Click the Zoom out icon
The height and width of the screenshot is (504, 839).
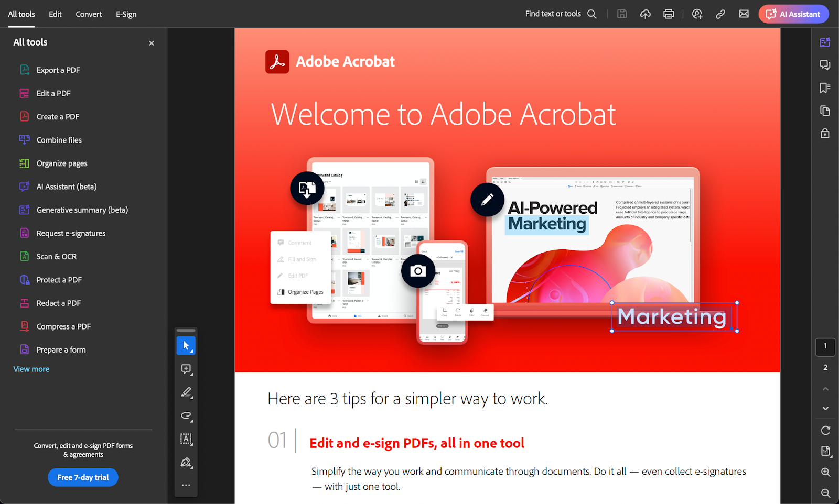pyautogui.click(x=825, y=493)
